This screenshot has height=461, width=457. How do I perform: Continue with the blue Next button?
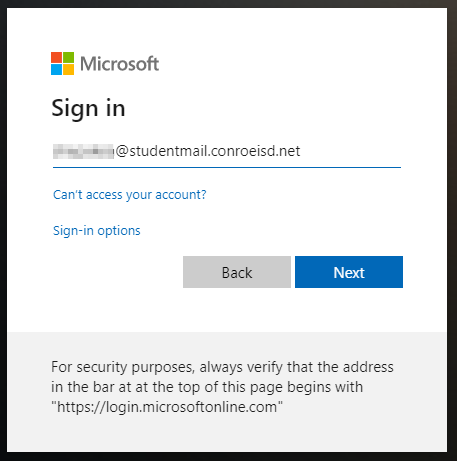point(349,272)
